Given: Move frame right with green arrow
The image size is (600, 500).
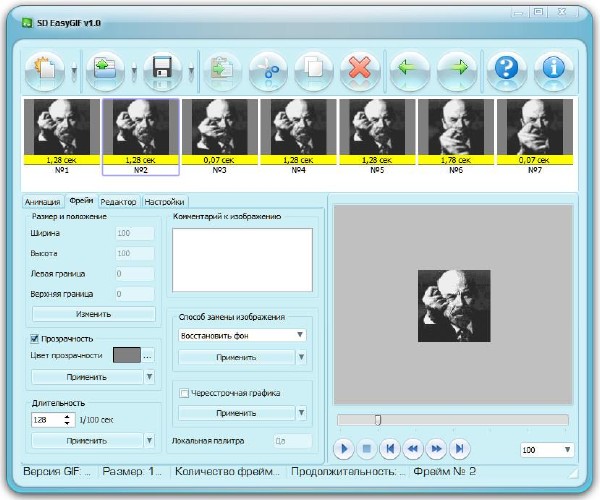Looking at the screenshot, I should 455,72.
